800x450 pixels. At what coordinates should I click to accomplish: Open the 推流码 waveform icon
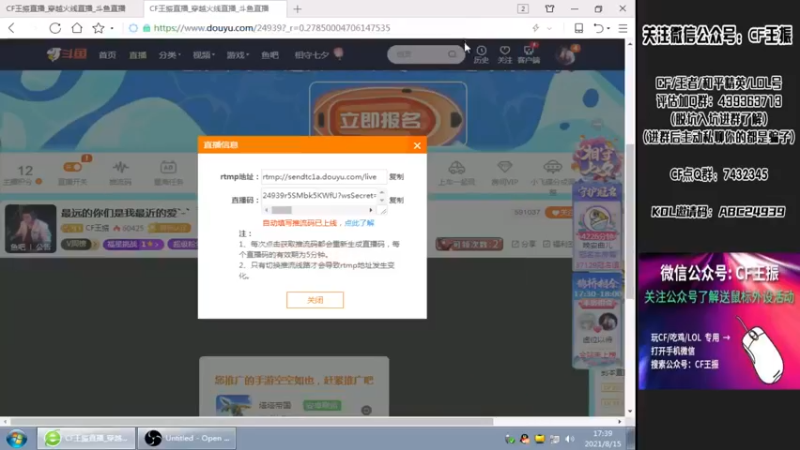[120, 167]
